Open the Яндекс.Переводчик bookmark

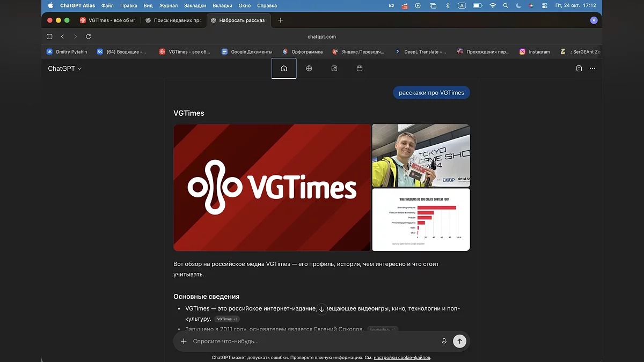[x=358, y=51]
